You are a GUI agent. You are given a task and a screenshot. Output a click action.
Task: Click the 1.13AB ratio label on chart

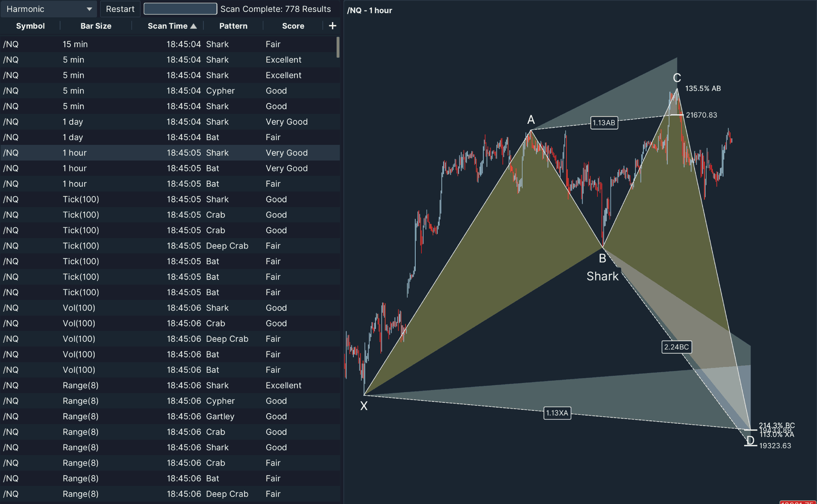pos(604,123)
